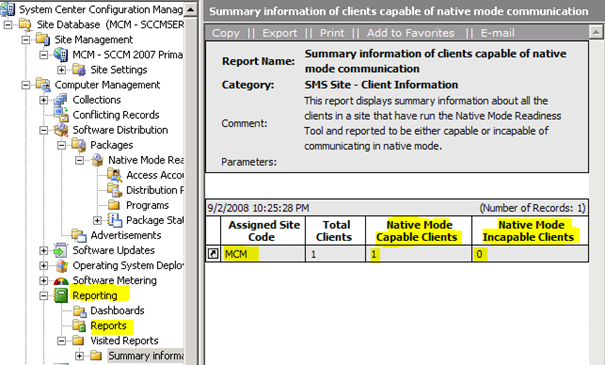This screenshot has width=605, height=365.
Task: Click the Conflicting Records icon
Action: pyautogui.click(x=61, y=115)
